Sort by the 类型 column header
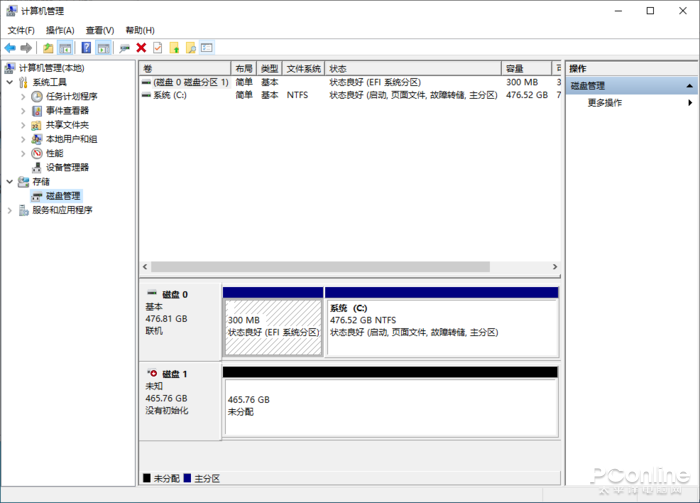The width and height of the screenshot is (700, 503). (269, 69)
